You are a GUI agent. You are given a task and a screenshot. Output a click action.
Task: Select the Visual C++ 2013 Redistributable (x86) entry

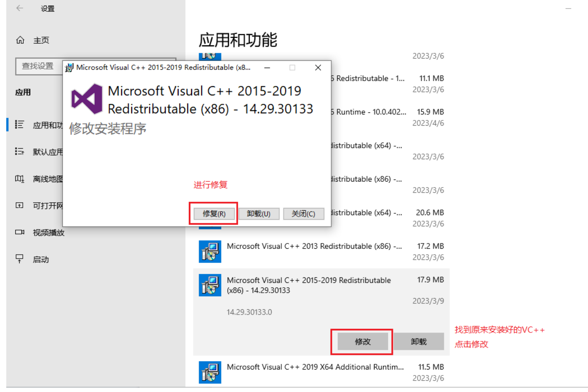(314, 247)
